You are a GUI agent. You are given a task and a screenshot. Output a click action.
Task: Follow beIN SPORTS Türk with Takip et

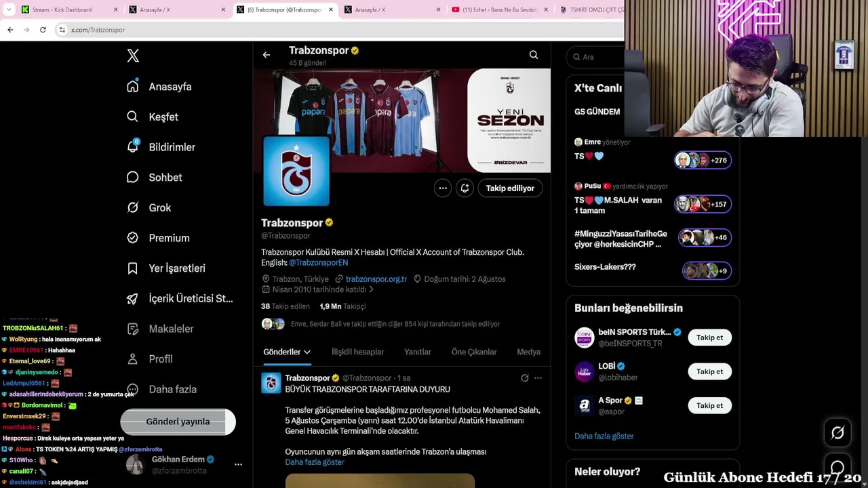click(710, 338)
